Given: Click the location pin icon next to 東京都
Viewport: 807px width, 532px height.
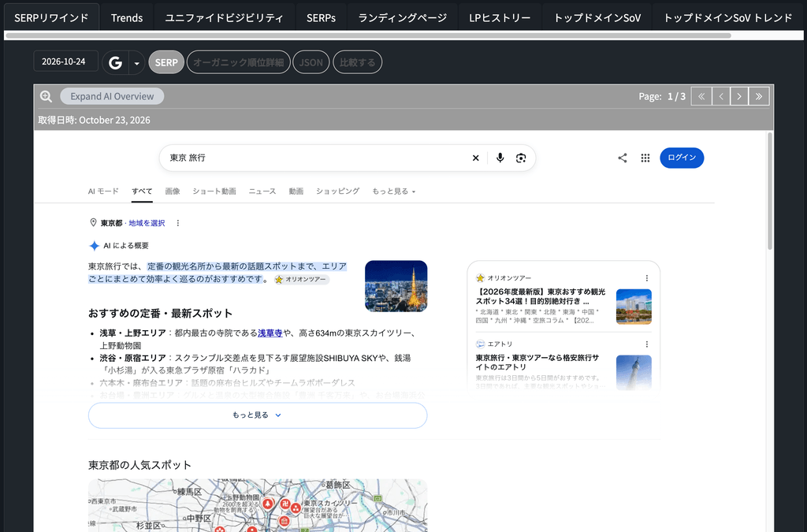Looking at the screenshot, I should coord(93,223).
